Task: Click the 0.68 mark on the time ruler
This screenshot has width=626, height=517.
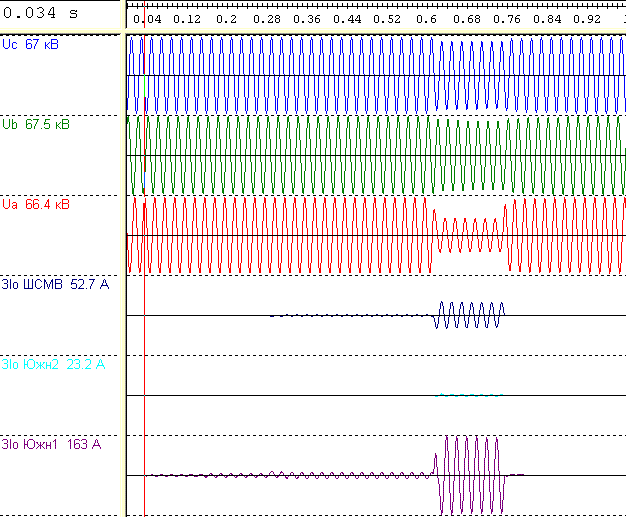Action: click(x=467, y=19)
